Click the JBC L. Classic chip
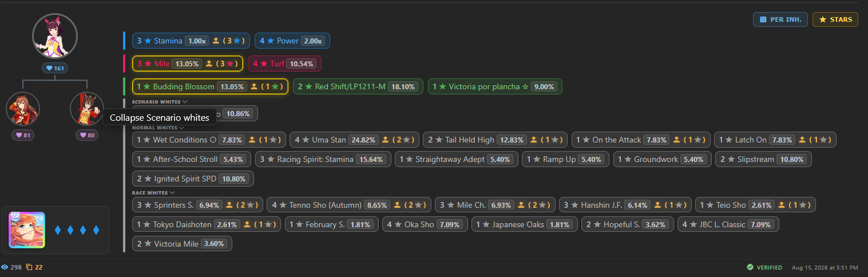868x277 pixels. coord(728,224)
